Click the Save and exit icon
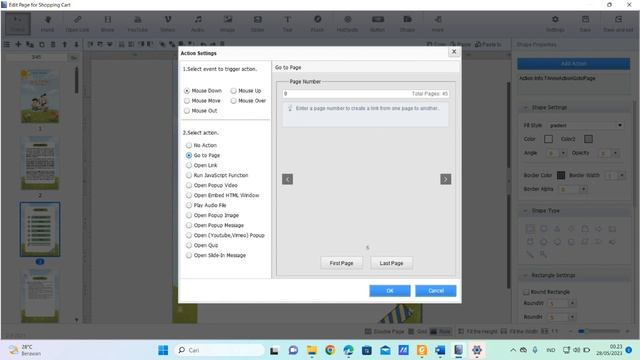 click(618, 23)
